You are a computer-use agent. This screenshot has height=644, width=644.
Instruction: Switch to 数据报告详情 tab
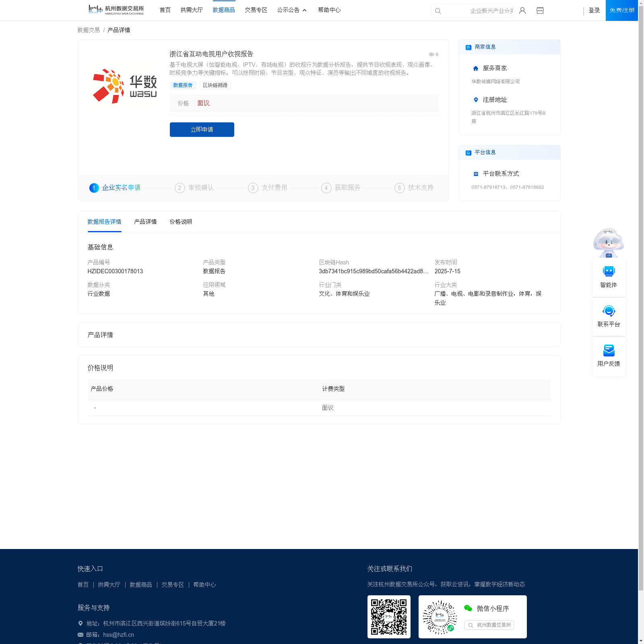[104, 222]
